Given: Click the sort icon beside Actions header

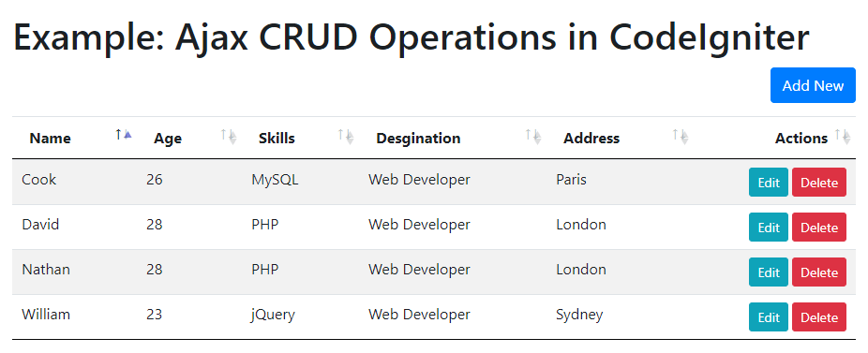Looking at the screenshot, I should click(x=843, y=136).
